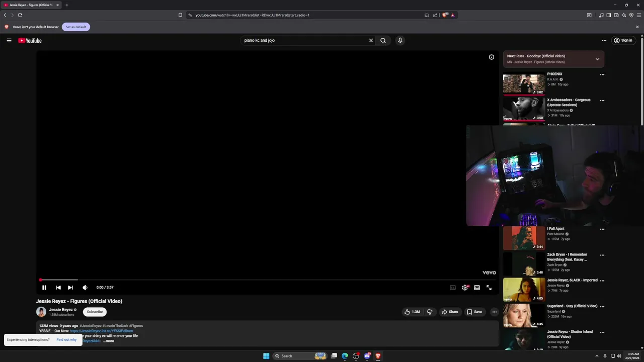644x362 pixels.
Task: Open Windows Start menu
Action: click(x=266, y=356)
